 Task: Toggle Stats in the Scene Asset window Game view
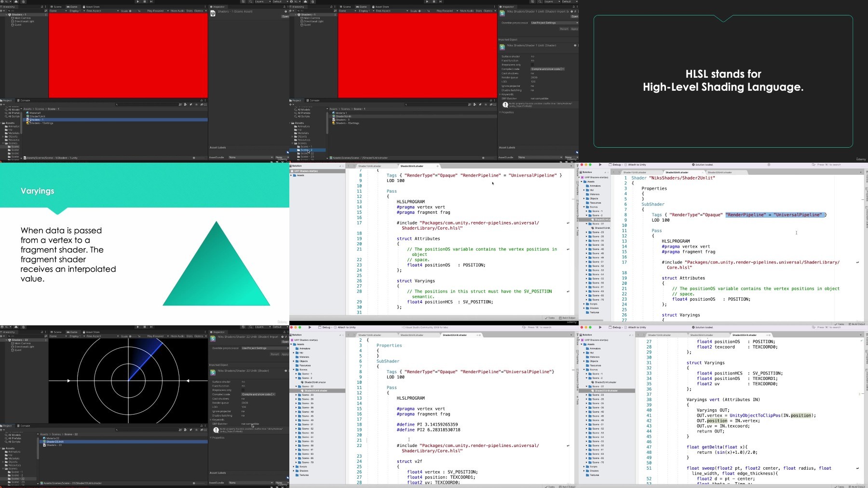pos(189,11)
